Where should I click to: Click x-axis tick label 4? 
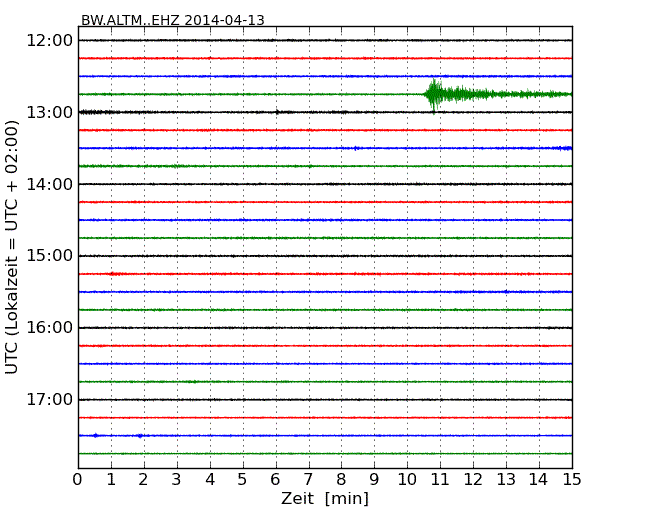210,479
